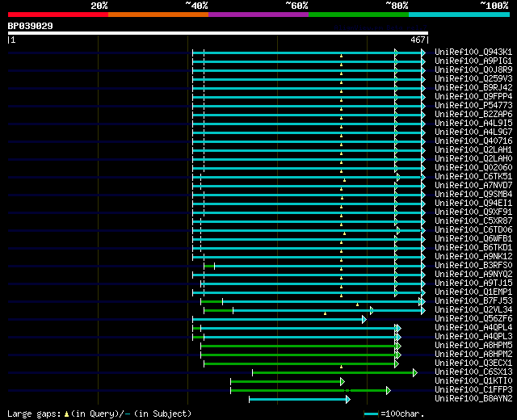Click the green alignment bar of UniRef100_A8HPM5

tap(299, 346)
